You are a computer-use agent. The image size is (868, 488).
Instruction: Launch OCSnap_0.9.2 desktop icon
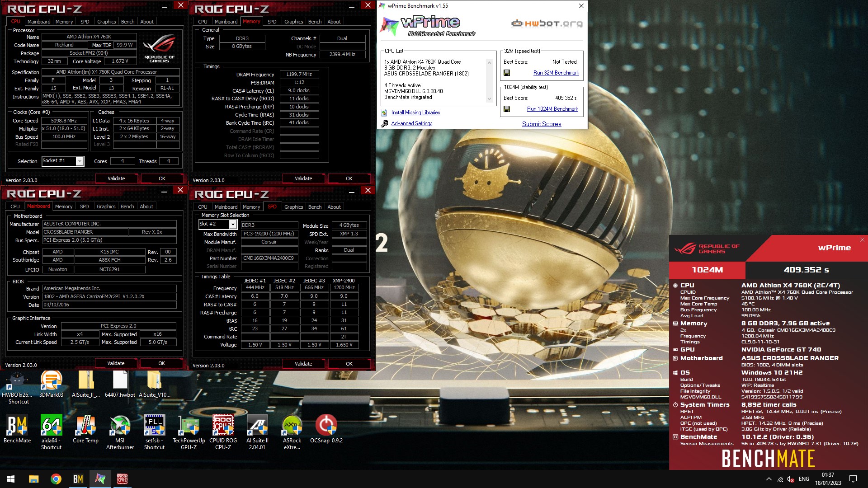[x=326, y=429]
